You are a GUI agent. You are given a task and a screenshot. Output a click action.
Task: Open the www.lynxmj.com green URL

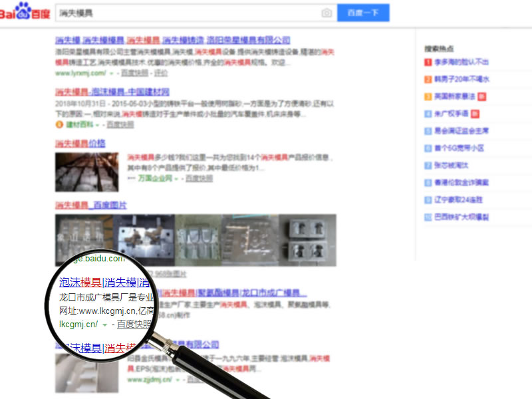80,73
